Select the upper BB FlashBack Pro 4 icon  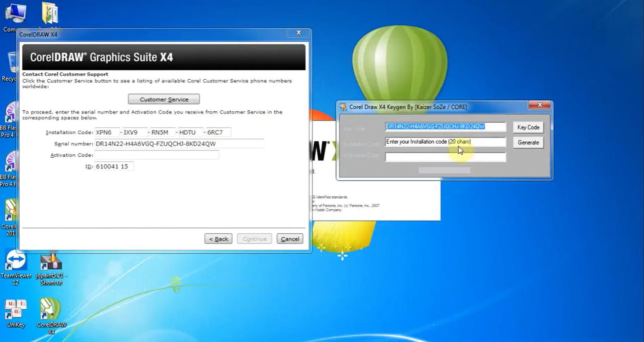tap(8, 120)
